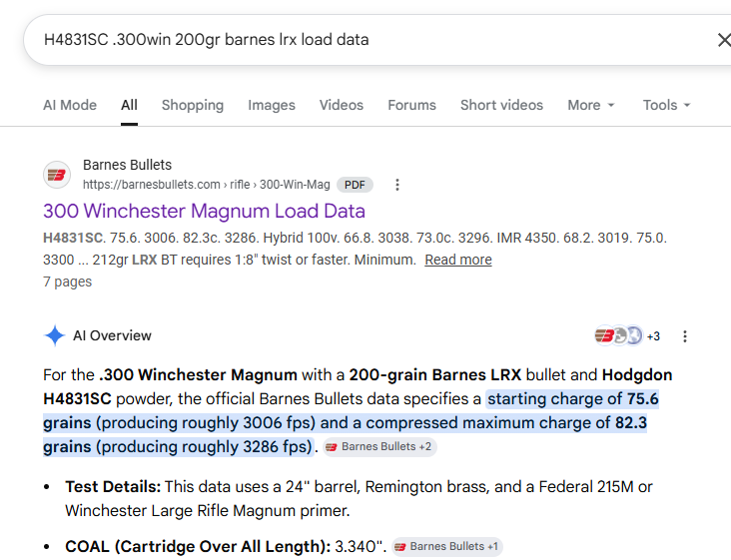Image resolution: width=731 pixels, height=560 pixels.
Task: Switch to the AI Mode tab
Action: pyautogui.click(x=70, y=105)
